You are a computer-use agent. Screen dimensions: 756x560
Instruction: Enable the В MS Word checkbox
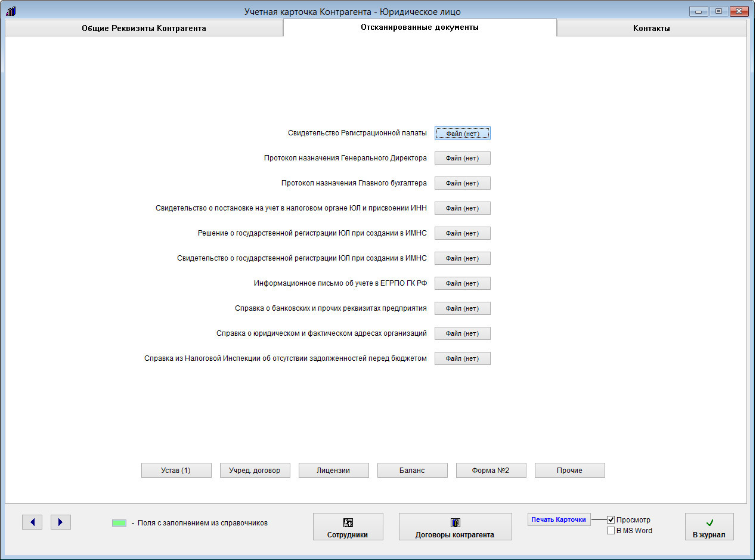[x=611, y=531]
